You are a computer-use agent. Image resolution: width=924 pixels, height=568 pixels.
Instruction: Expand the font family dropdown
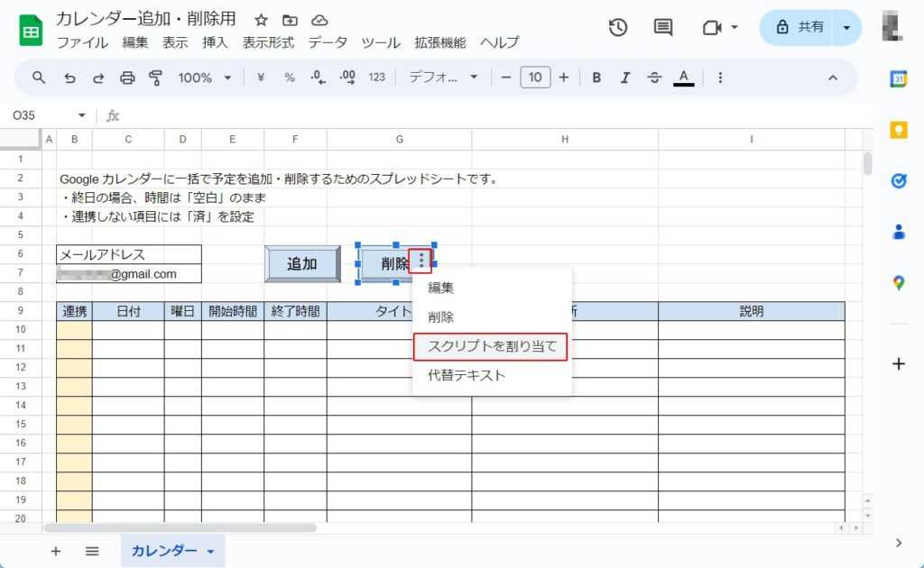tap(443, 78)
